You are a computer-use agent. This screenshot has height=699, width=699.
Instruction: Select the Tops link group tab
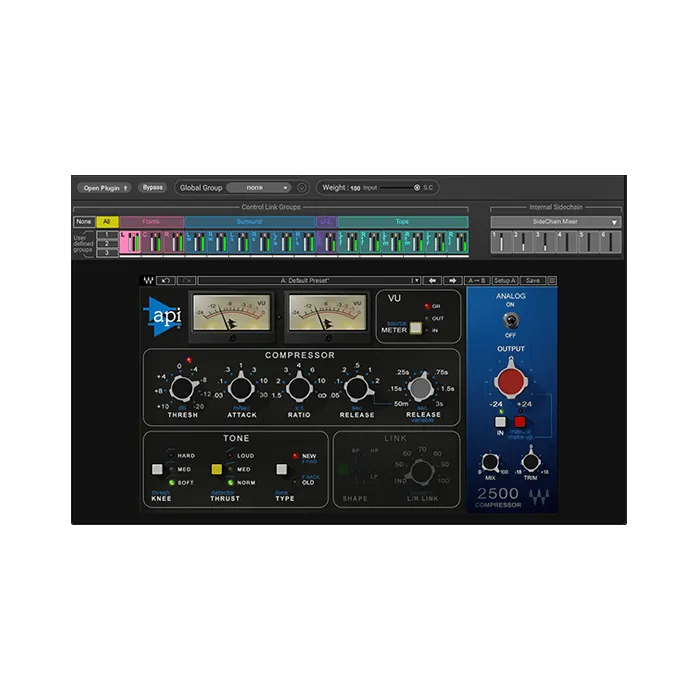(x=403, y=222)
